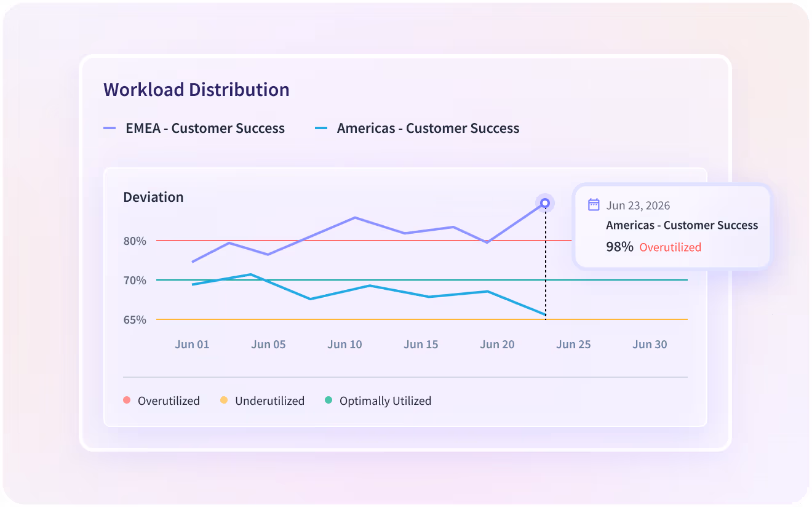Viewport: 812px width, 507px height.
Task: Select the EMEA - Customer Success legend entry
Action: [194, 128]
